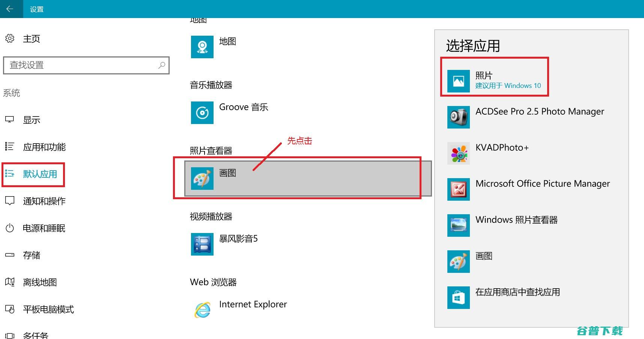Click the 查找设置 search field
Image resolution: width=644 pixels, height=339 pixels.
tap(86, 65)
